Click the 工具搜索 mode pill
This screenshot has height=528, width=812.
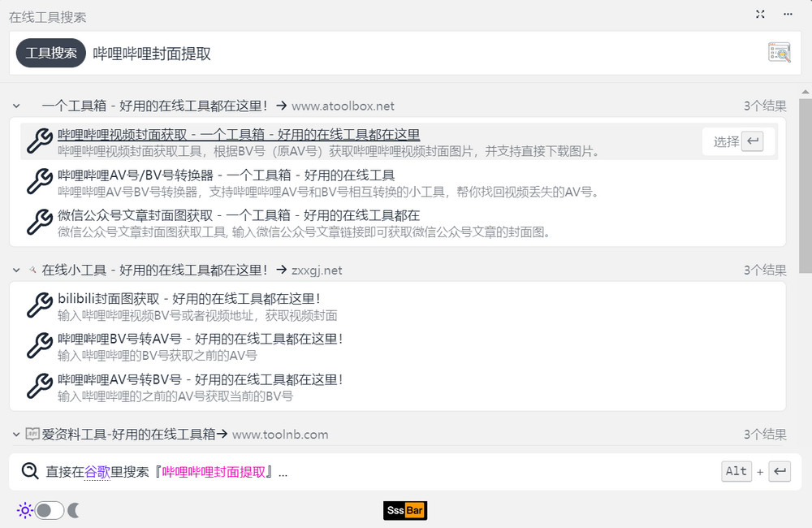coord(50,53)
